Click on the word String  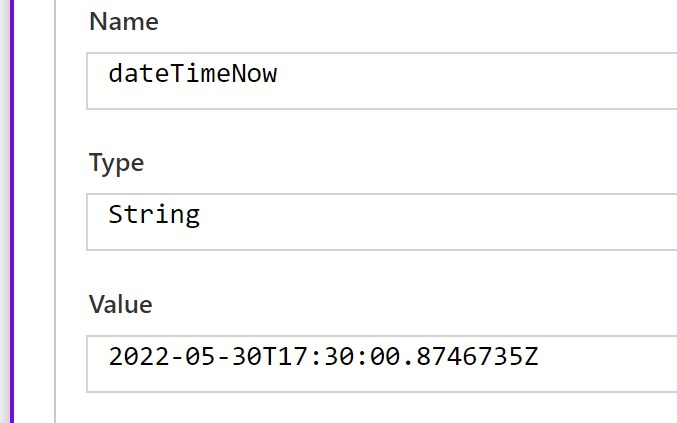coord(154,214)
